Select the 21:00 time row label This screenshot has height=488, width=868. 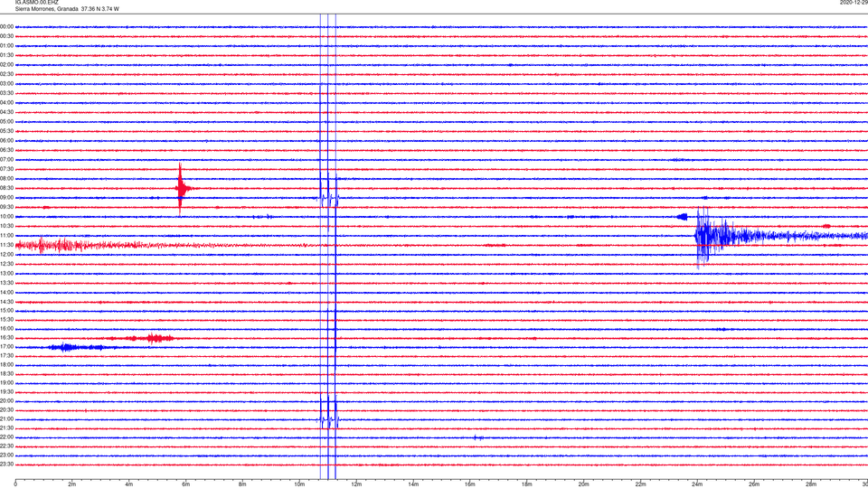[x=7, y=418]
